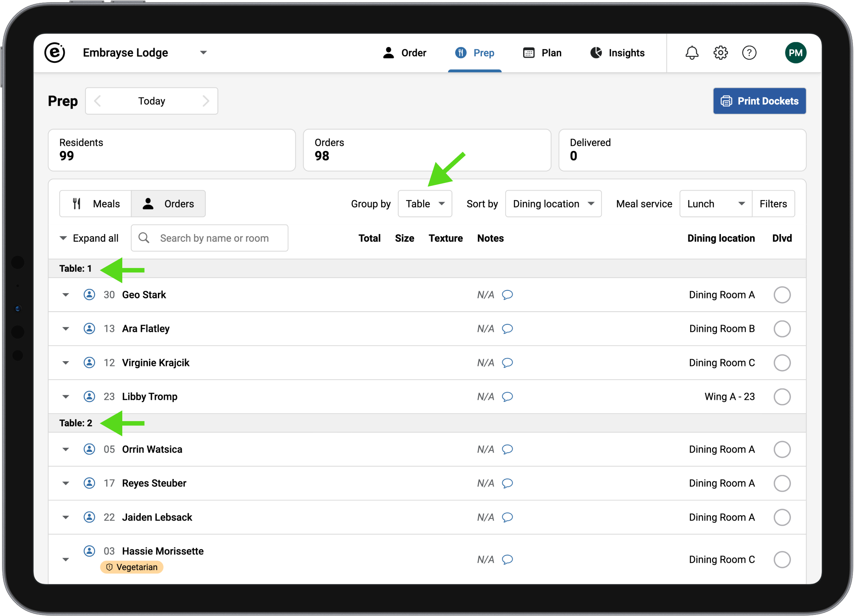Screen dimensions: 854x616
Task: Open settings gear icon
Action: pos(721,53)
